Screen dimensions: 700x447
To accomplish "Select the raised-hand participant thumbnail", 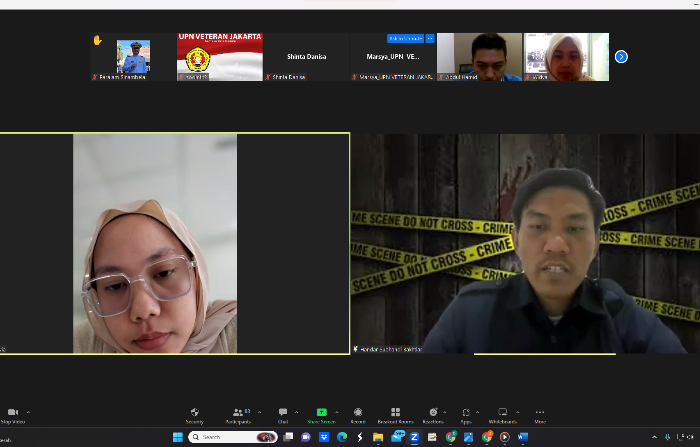I will click(133, 57).
